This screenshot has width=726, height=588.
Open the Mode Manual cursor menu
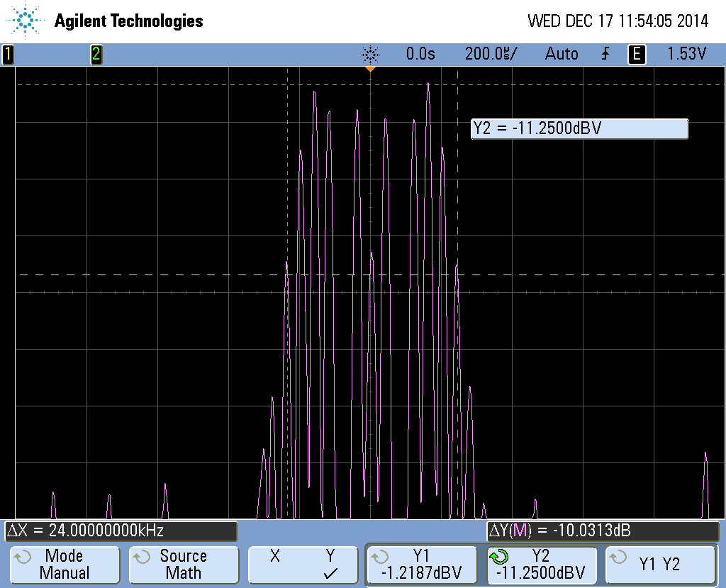tap(64, 565)
